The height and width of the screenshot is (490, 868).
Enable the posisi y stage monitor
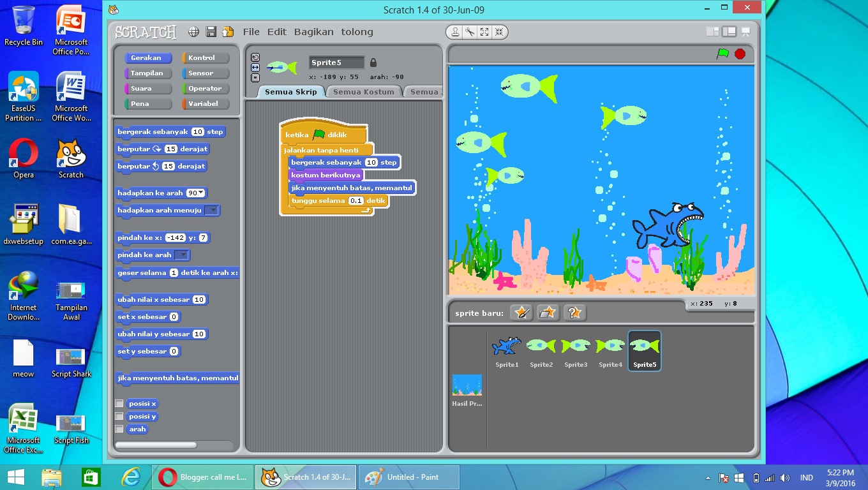click(x=119, y=416)
